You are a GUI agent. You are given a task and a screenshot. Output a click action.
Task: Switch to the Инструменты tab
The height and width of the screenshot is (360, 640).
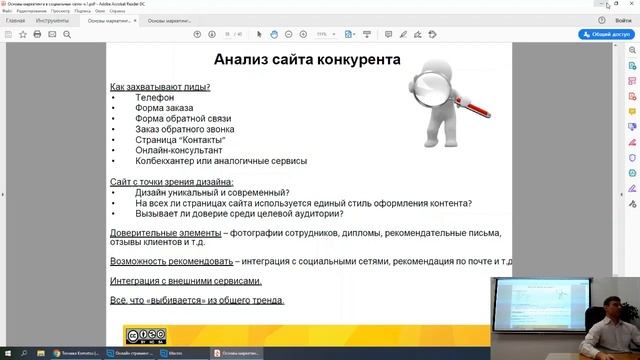point(52,20)
